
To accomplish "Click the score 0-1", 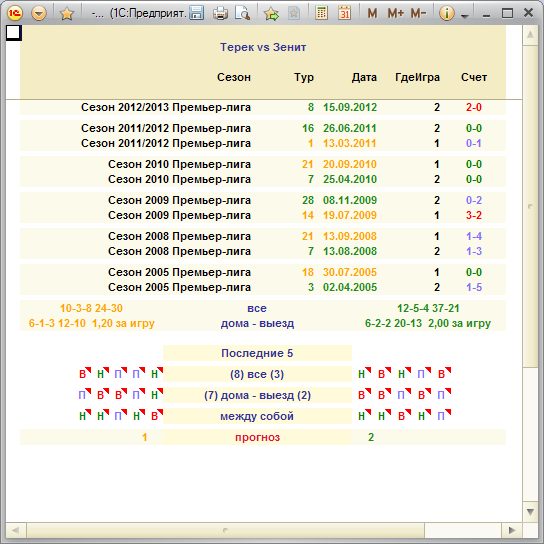I will (474, 143).
